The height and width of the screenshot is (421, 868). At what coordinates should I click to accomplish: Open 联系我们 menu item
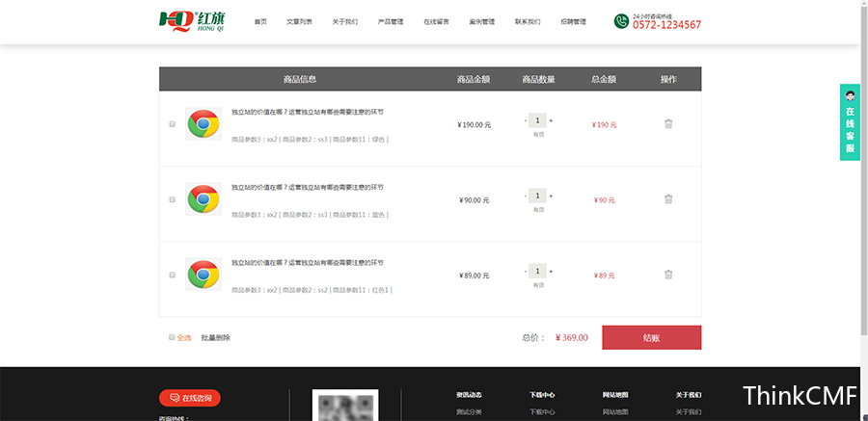pos(528,21)
